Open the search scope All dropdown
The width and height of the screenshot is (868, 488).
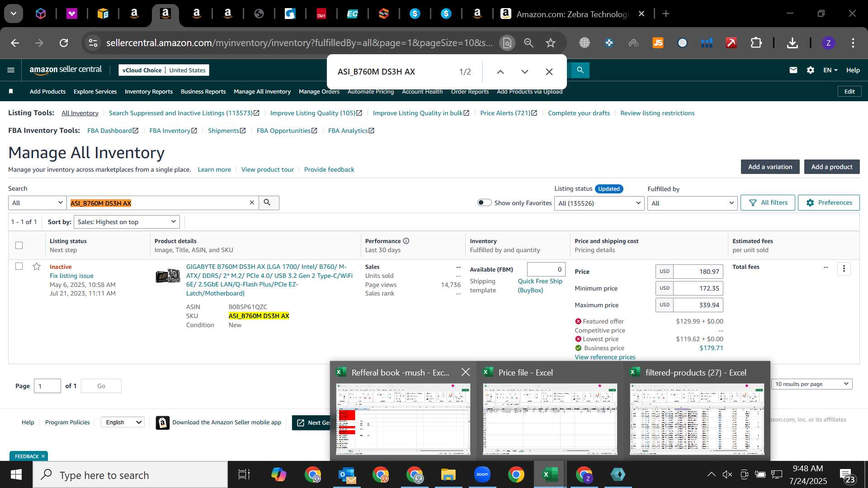pyautogui.click(x=37, y=203)
